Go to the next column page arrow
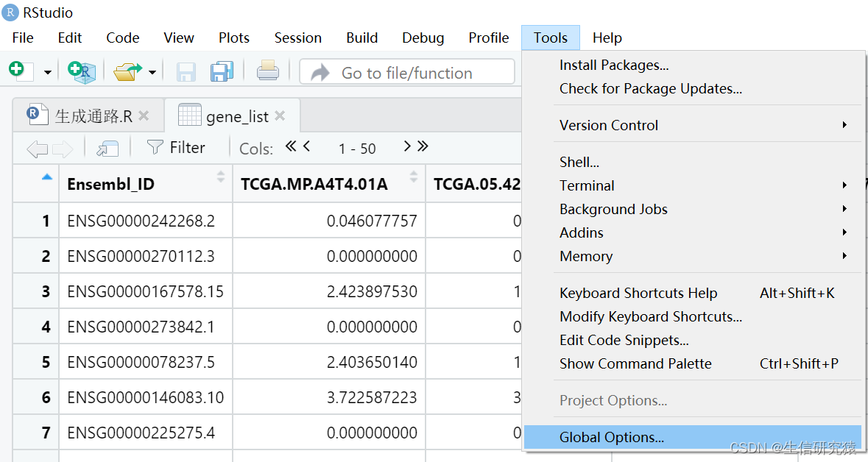Image resolution: width=868 pixels, height=462 pixels. (407, 146)
